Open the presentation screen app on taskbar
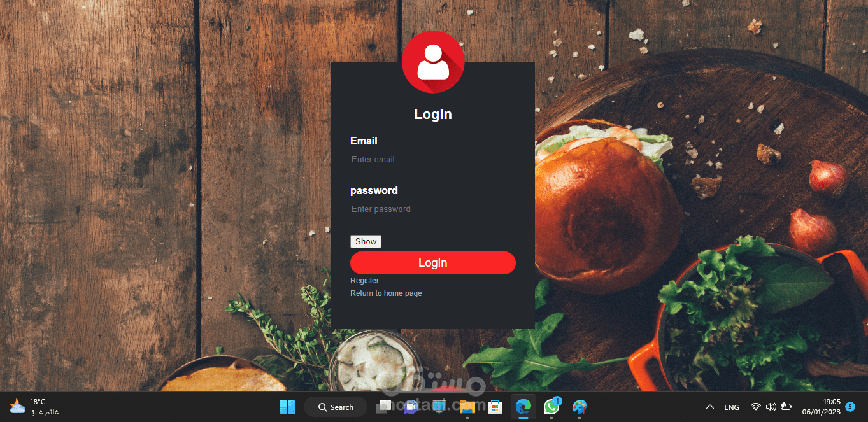Screen dimensions: 868x422 pos(439,407)
